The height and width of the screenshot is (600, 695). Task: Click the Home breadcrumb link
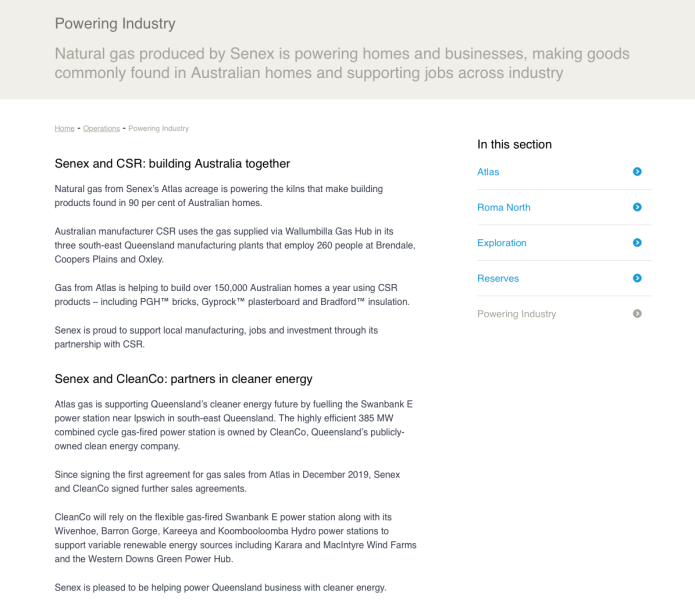(64, 128)
